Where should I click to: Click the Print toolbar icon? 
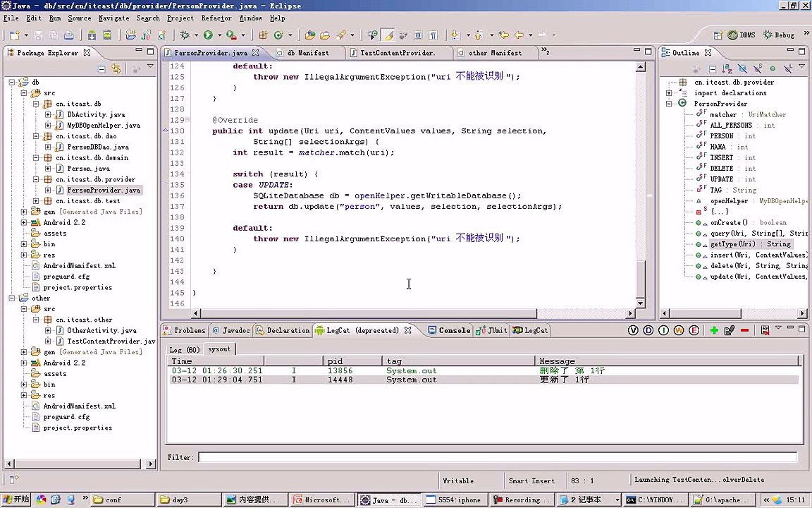click(68, 35)
